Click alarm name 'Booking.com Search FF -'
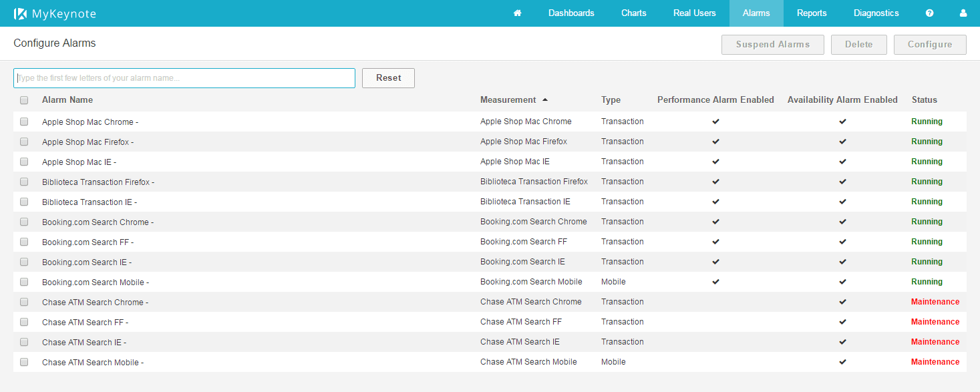 88,242
